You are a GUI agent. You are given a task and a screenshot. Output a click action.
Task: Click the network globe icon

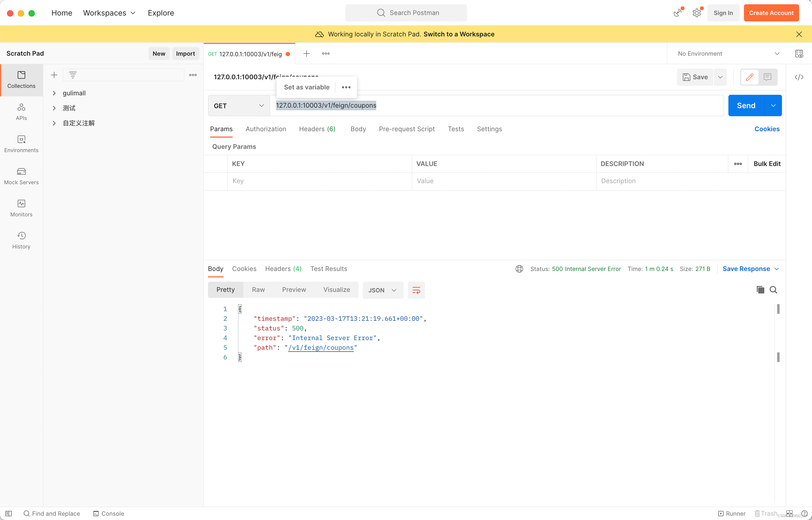519,269
